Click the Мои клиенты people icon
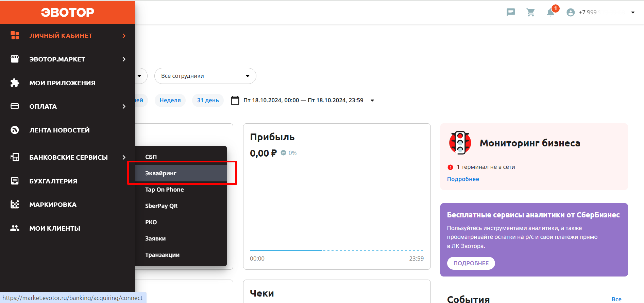 point(15,228)
